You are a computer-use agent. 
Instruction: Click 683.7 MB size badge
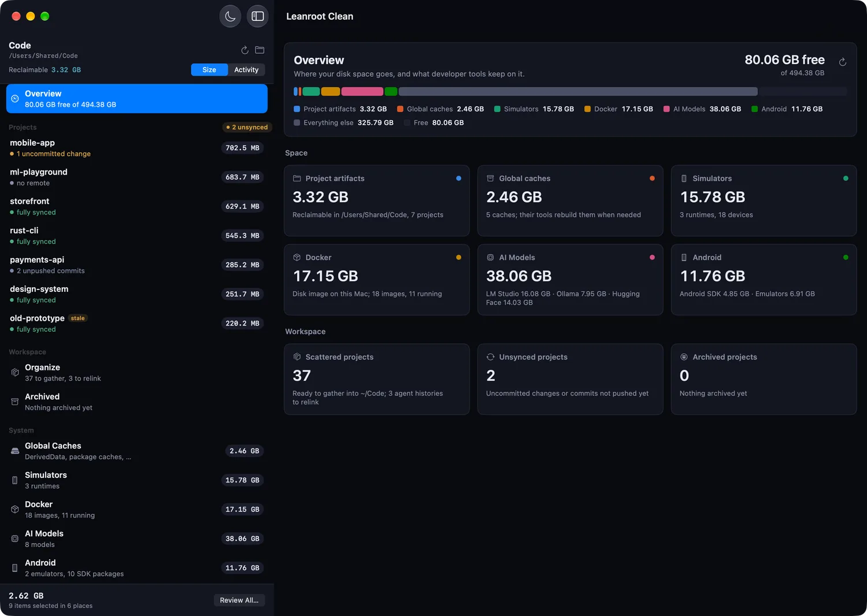click(x=243, y=177)
